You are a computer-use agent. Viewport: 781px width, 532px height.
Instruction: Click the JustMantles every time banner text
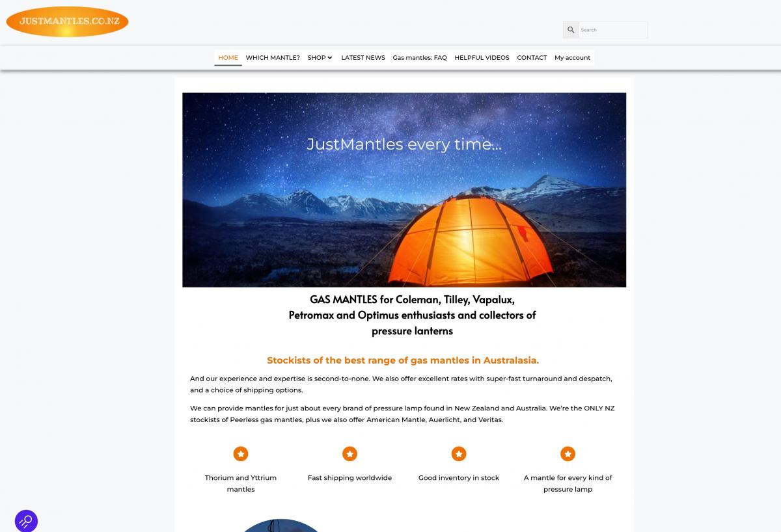click(x=404, y=144)
